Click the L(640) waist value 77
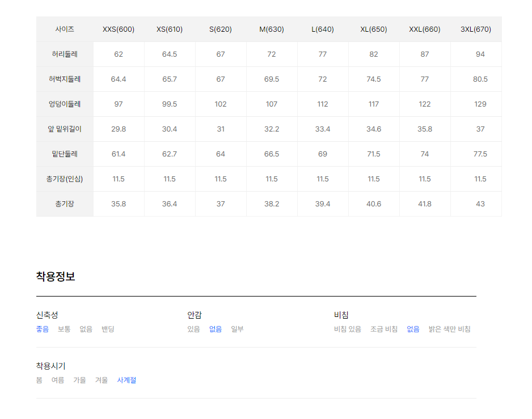 (323, 54)
